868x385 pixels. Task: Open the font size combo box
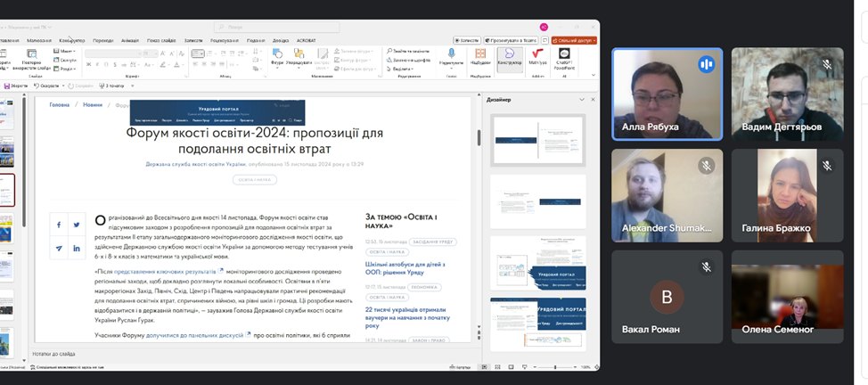coord(151,53)
